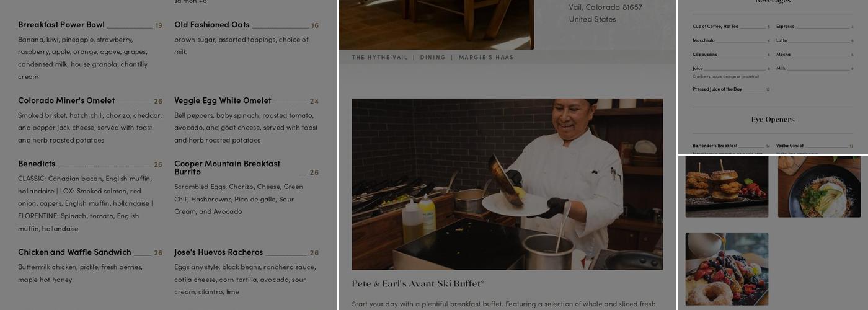Select MARGIE'S HAAS breadcrumb item
This screenshot has height=310, width=868.
pyautogui.click(x=486, y=57)
